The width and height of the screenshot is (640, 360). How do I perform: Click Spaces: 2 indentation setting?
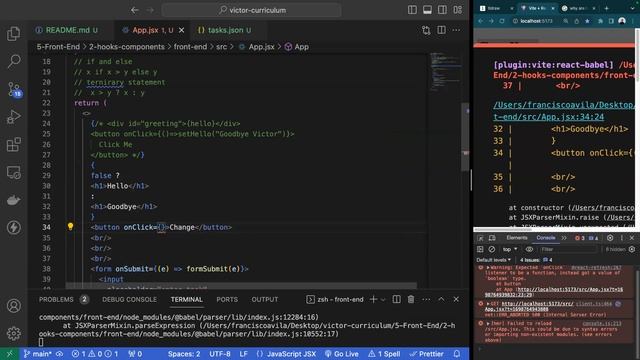coord(184,354)
